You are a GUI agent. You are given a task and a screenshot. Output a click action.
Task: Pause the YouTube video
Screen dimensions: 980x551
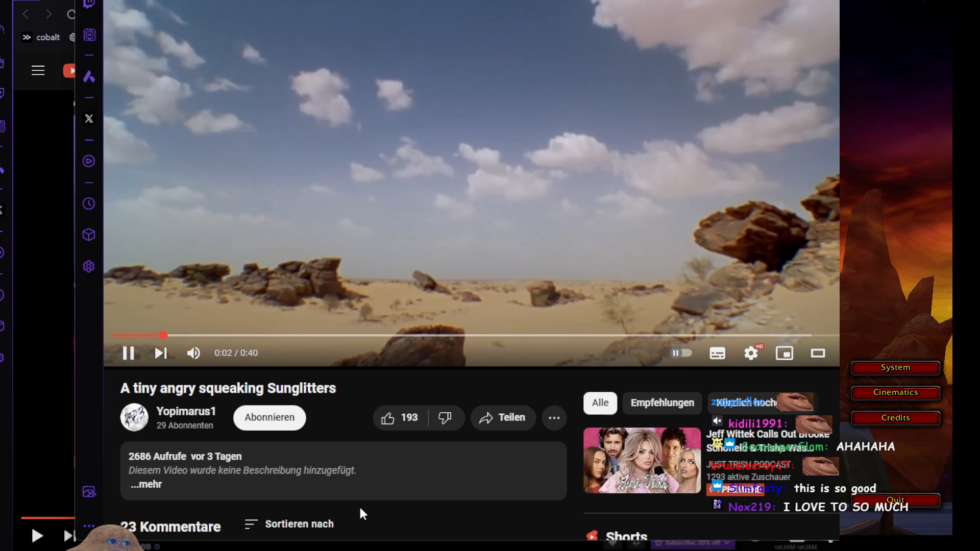128,353
